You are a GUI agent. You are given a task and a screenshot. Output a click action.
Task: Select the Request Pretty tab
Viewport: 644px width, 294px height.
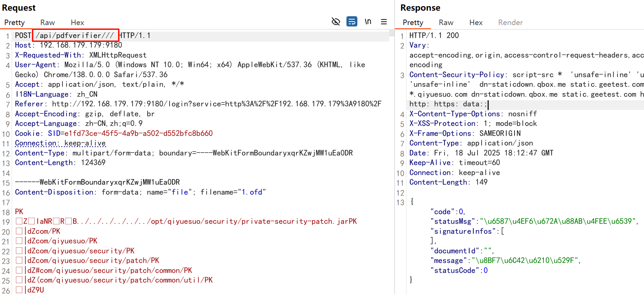click(x=14, y=23)
